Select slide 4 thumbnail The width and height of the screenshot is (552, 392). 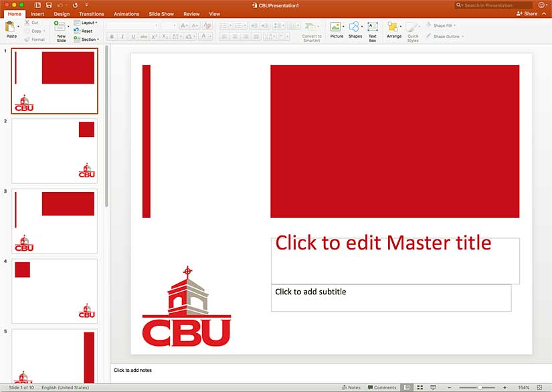click(55, 291)
